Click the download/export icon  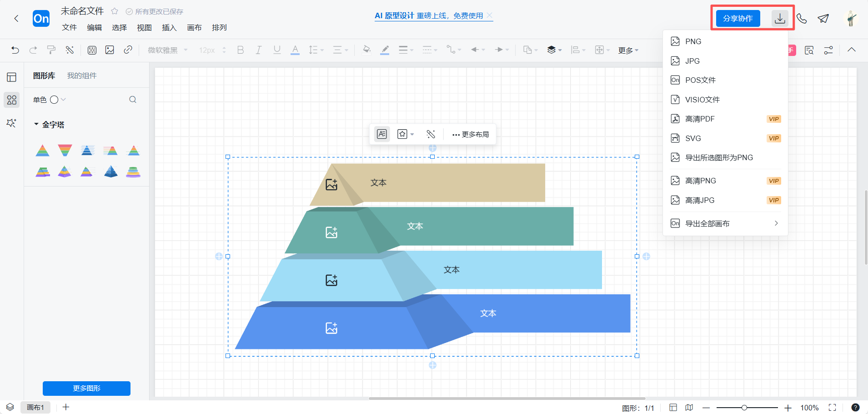[x=780, y=19]
